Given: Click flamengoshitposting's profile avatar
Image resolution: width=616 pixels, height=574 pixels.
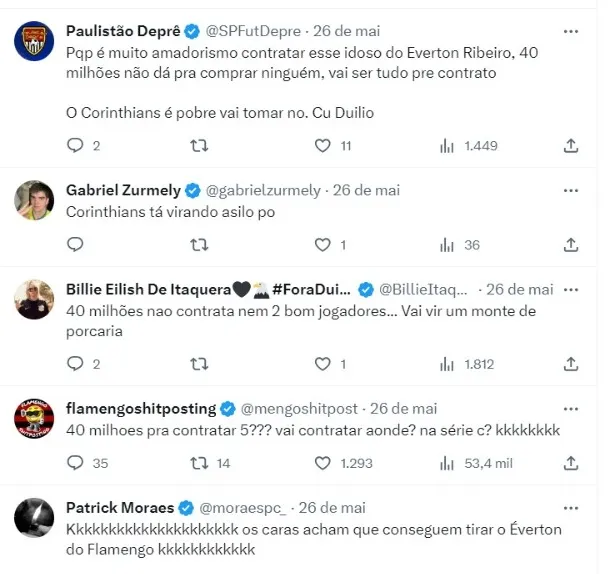Looking at the screenshot, I should (x=34, y=419).
